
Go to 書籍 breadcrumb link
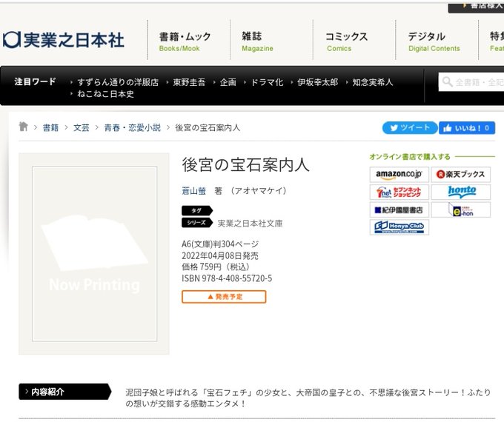click(50, 128)
